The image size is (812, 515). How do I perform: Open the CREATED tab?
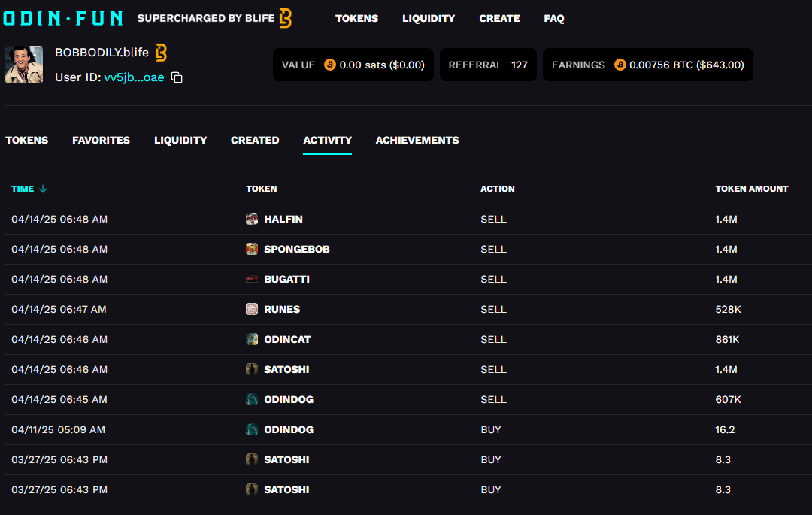point(255,140)
